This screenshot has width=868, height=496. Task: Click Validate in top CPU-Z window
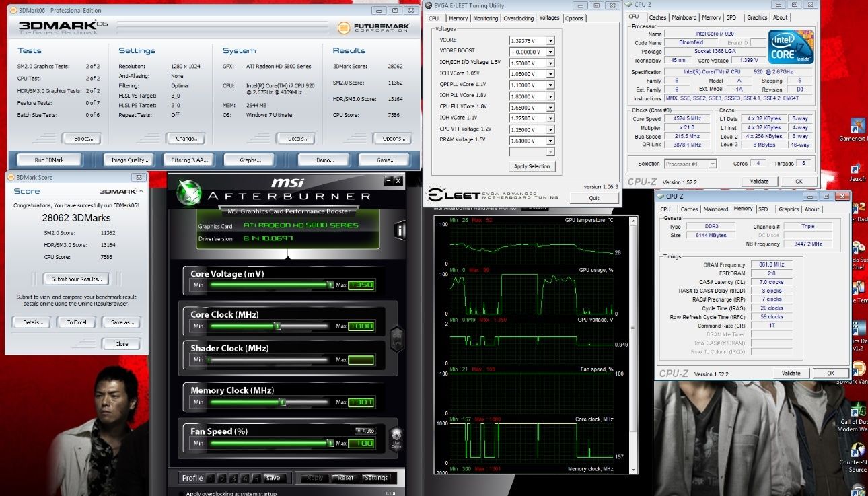click(759, 182)
